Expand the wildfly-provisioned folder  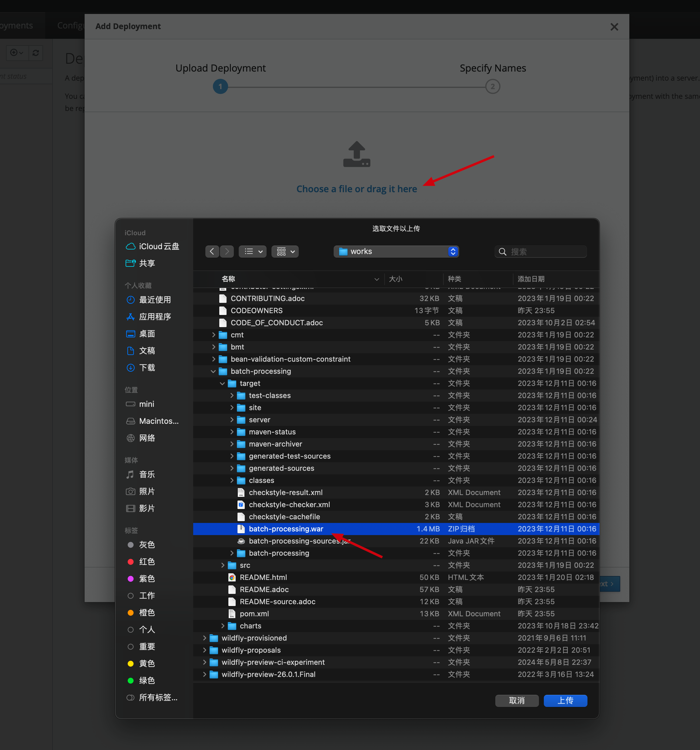pyautogui.click(x=204, y=638)
